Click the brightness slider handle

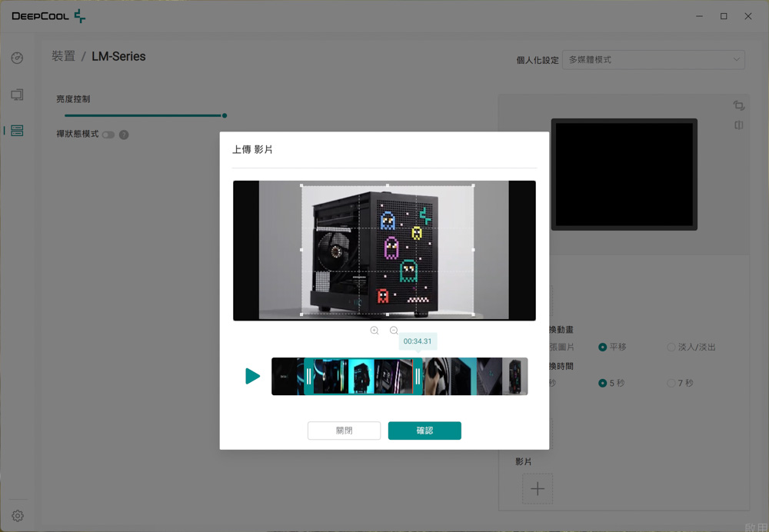point(225,116)
